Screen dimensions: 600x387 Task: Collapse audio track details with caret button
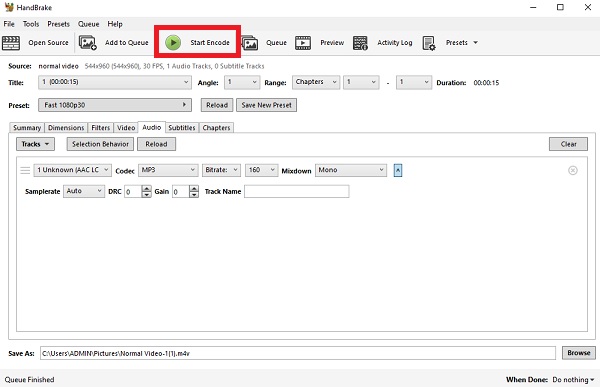tap(398, 170)
